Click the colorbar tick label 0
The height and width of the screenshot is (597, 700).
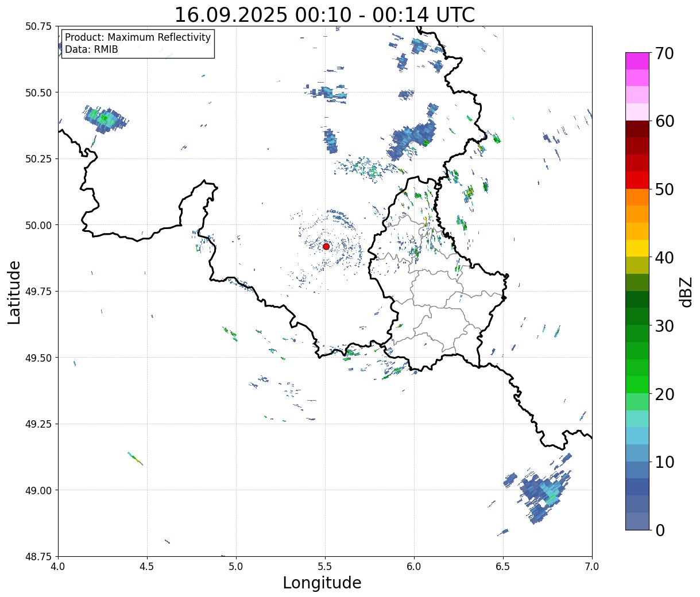pyautogui.click(x=659, y=530)
